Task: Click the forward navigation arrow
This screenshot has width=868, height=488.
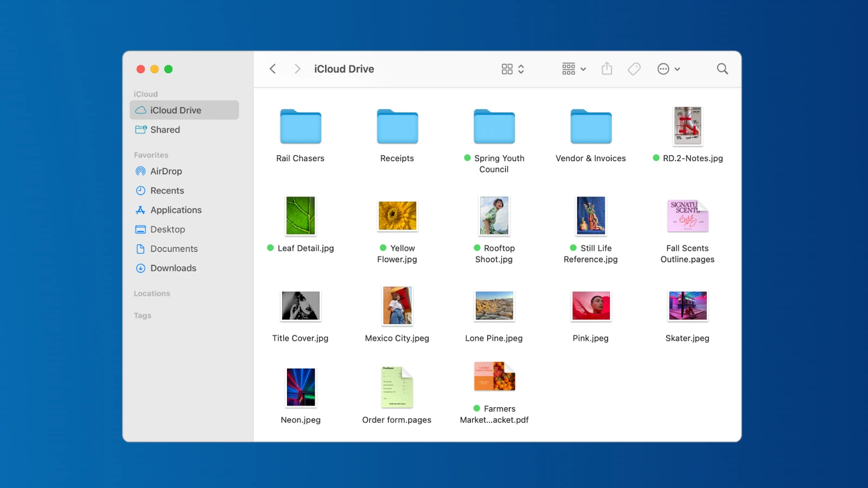Action: click(297, 69)
